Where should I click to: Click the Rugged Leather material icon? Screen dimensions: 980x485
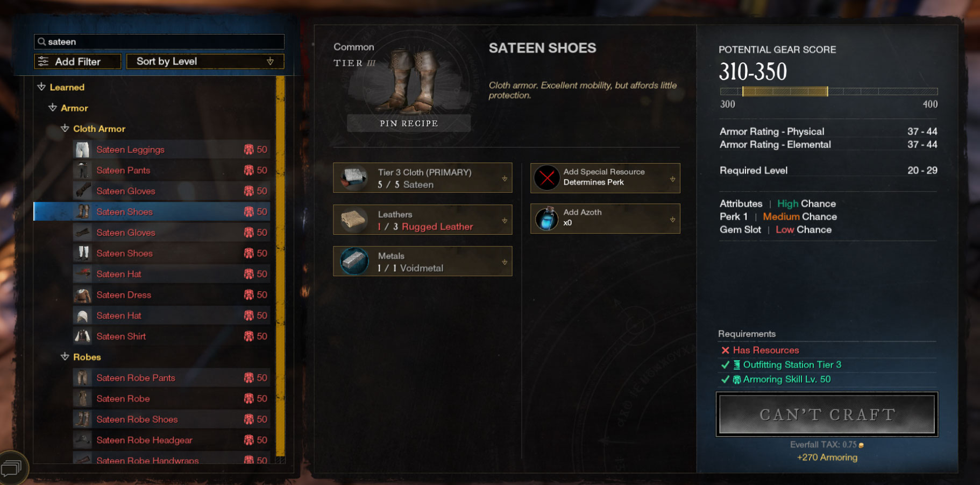point(354,220)
